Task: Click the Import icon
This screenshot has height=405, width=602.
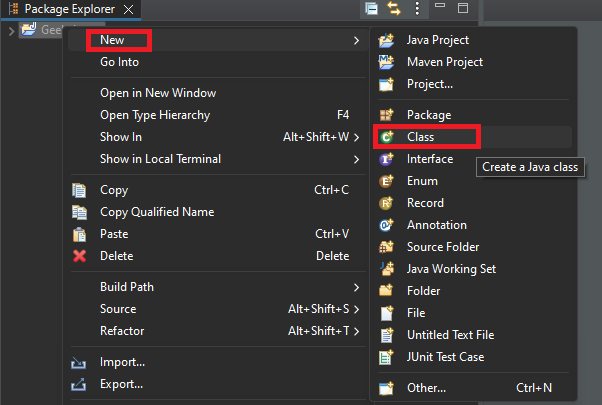Action: pos(78,362)
